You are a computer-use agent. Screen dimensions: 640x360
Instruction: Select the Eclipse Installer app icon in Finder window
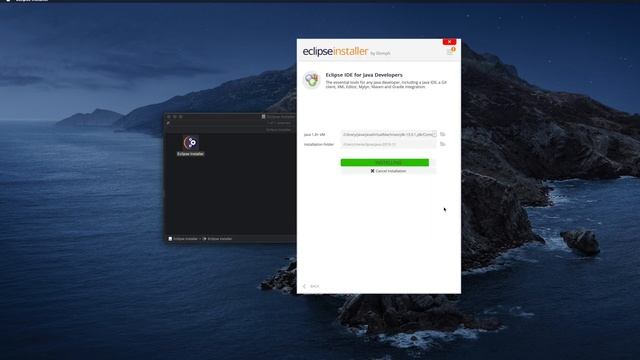click(191, 142)
